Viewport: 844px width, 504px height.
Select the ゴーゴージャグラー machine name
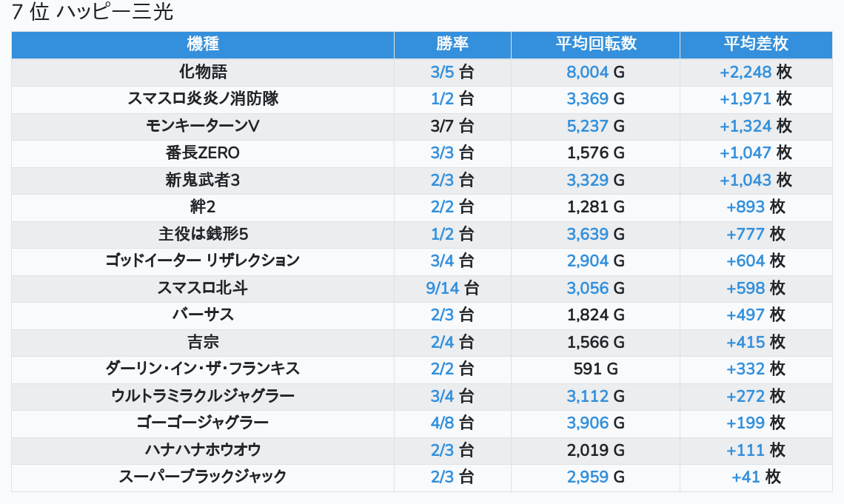pos(203,423)
